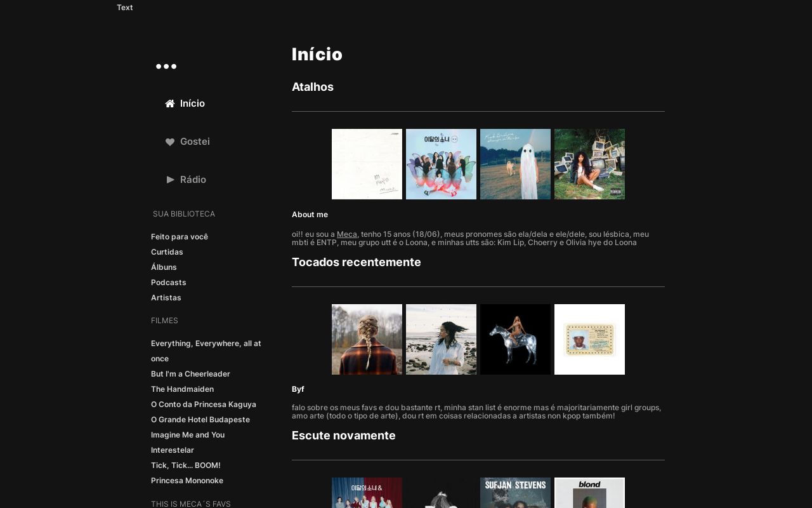Open the Loona butterfly-wings album cover
The height and width of the screenshot is (508, 812).
coord(441,164)
